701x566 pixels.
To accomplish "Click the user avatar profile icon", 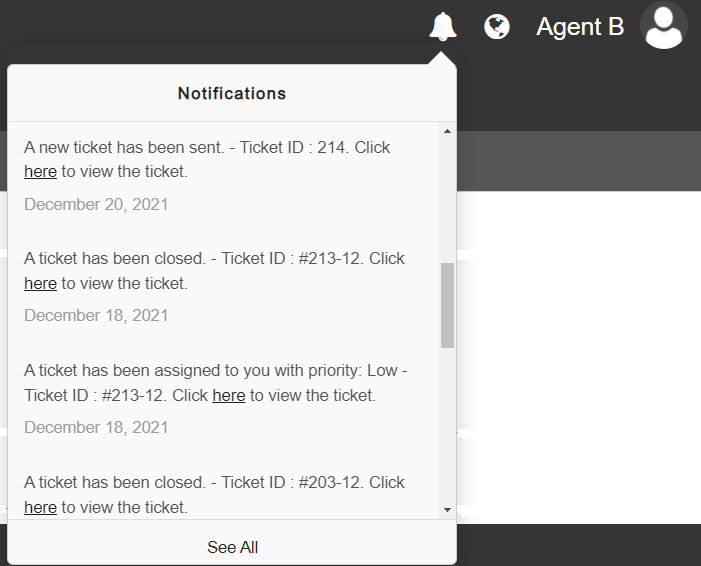I will click(x=663, y=26).
